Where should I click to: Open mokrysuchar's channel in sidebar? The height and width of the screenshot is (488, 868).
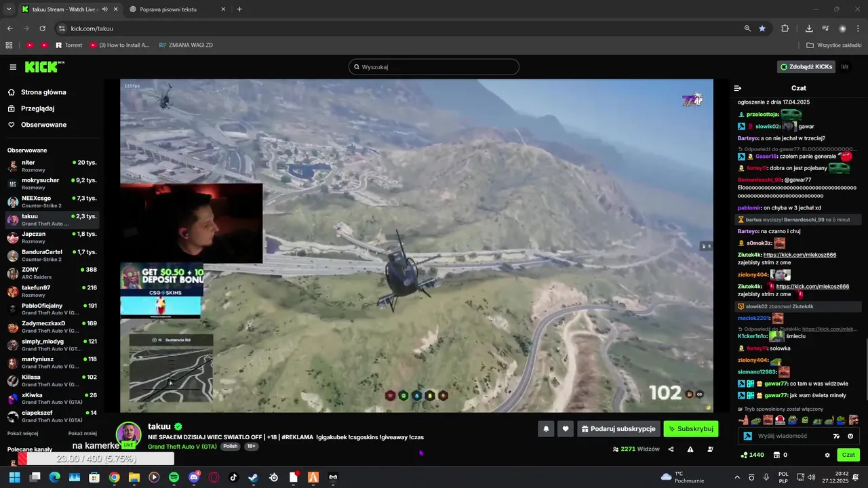(52, 184)
